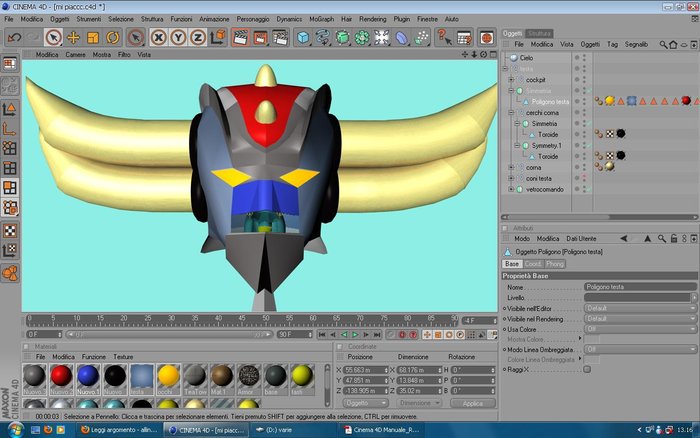Toggle the Z axis lock icon
The width and height of the screenshot is (700, 438).
pyautogui.click(x=198, y=38)
